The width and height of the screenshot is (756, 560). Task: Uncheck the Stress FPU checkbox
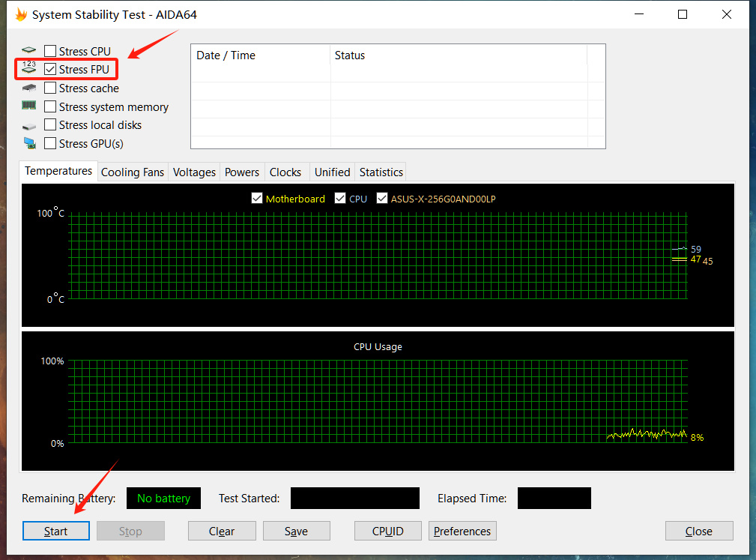(x=50, y=70)
